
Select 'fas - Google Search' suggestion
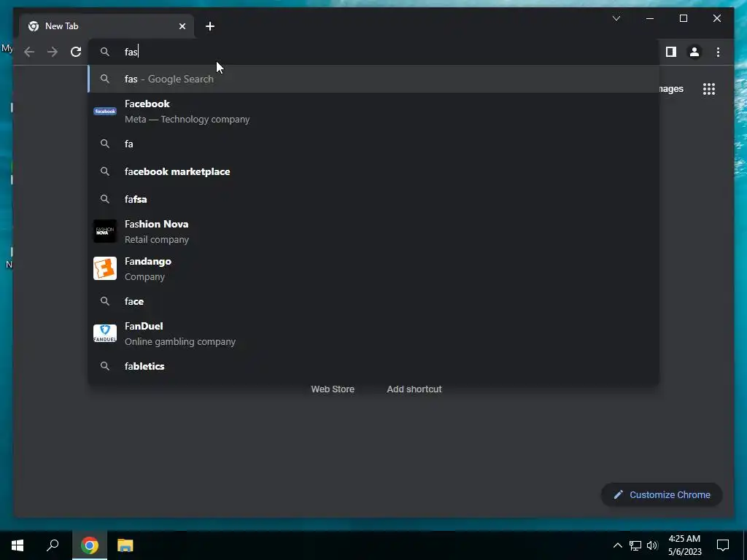coord(374,79)
